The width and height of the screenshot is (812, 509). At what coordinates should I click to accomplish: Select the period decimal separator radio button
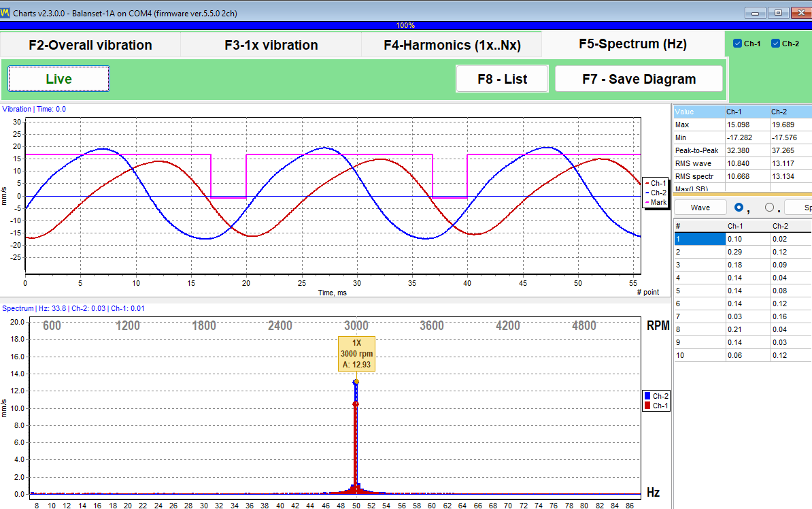tap(770, 208)
